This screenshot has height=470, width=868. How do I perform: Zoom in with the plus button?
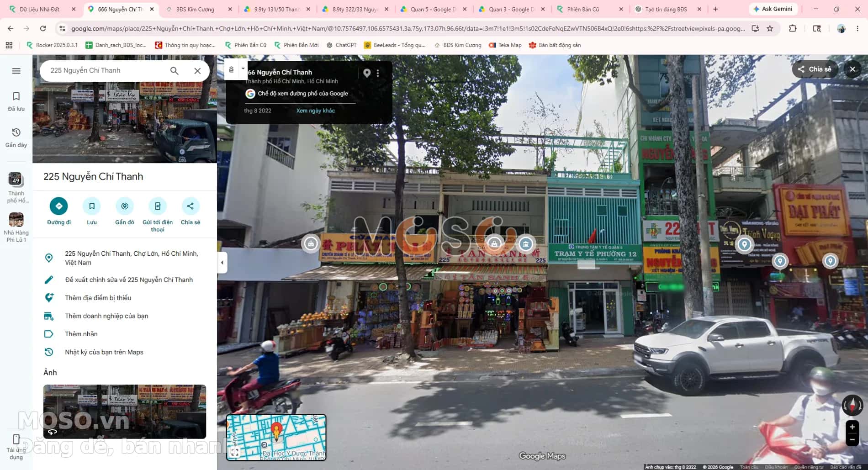852,427
